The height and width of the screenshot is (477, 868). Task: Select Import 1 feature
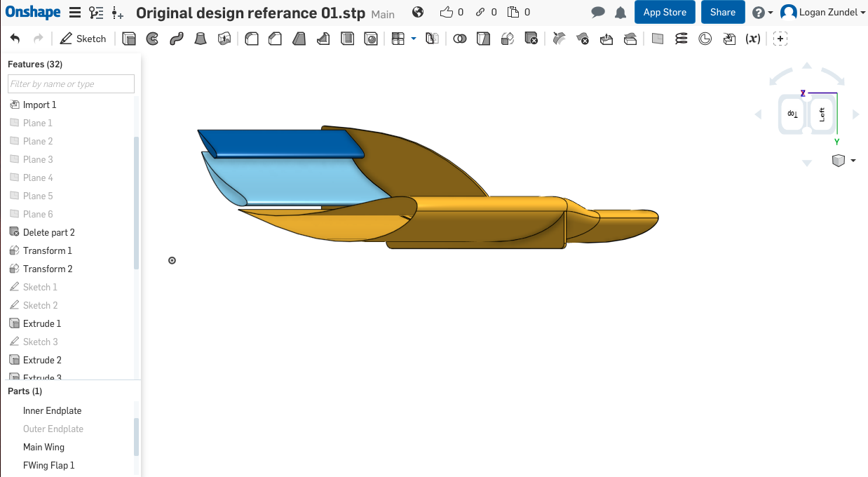(x=39, y=105)
